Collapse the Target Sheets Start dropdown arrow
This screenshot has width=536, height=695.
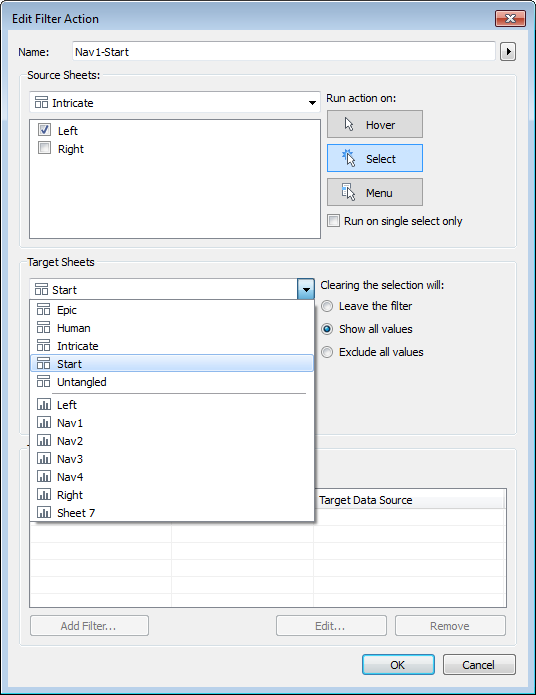(x=306, y=289)
